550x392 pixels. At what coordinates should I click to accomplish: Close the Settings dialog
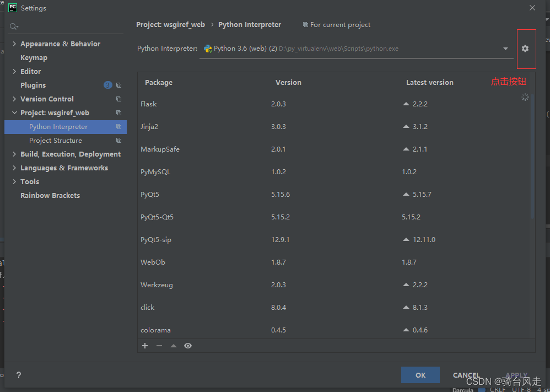point(532,8)
